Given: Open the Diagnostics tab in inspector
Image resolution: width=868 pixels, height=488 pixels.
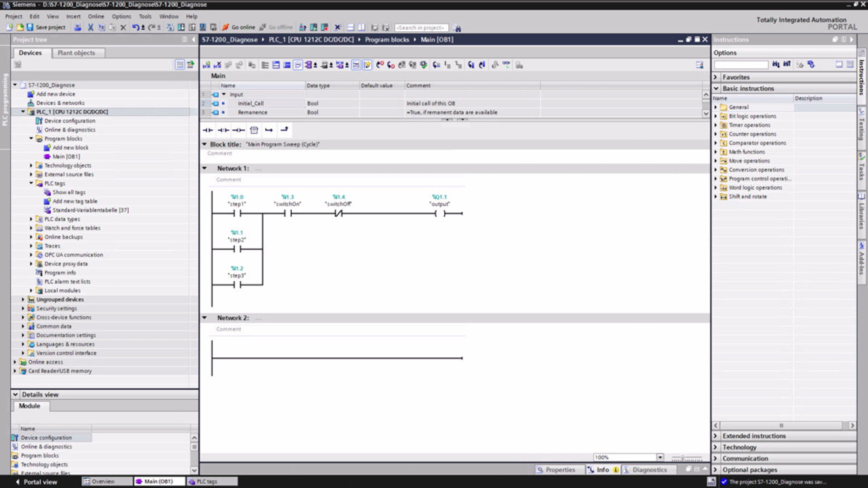Looking at the screenshot, I should click(648, 470).
